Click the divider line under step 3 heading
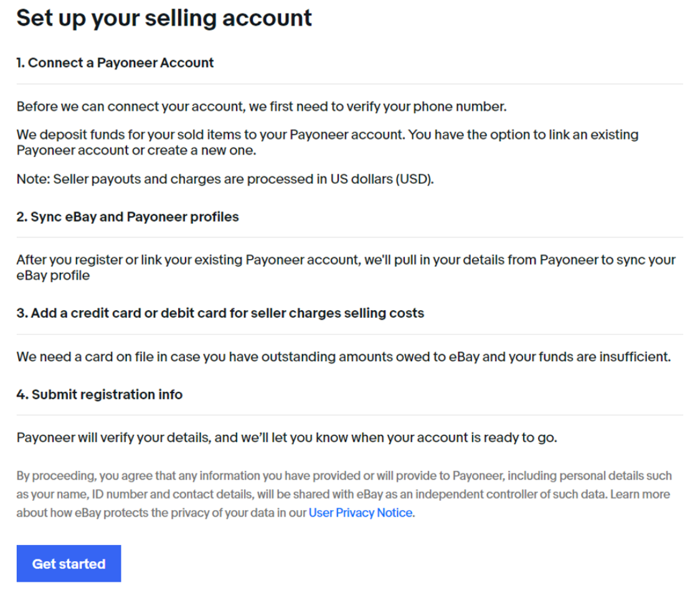 (349, 334)
